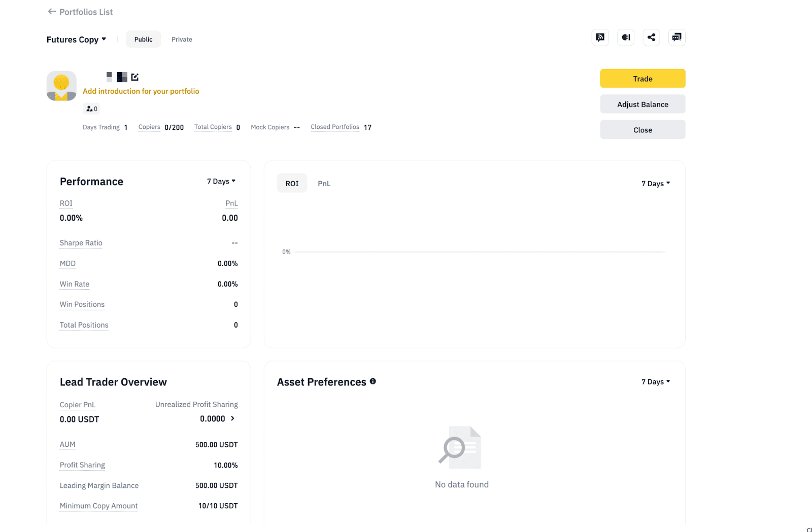
Task: Expand the Futures Copy dropdown
Action: click(77, 40)
